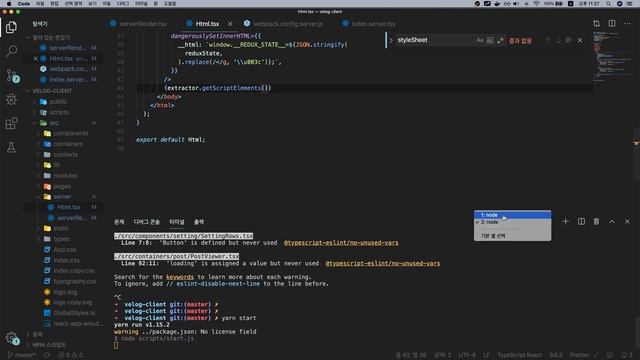
Task: Expand the modules folder
Action: pos(65,176)
